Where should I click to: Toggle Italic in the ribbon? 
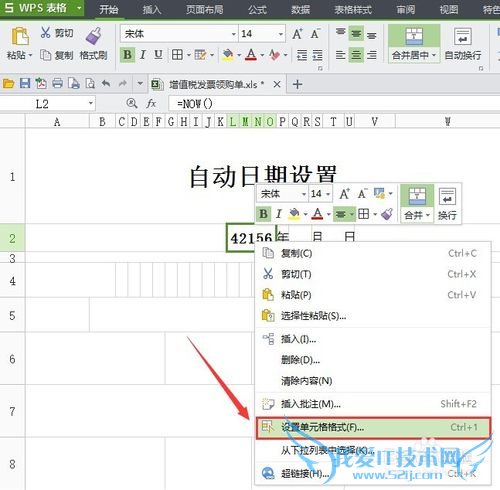[143, 55]
